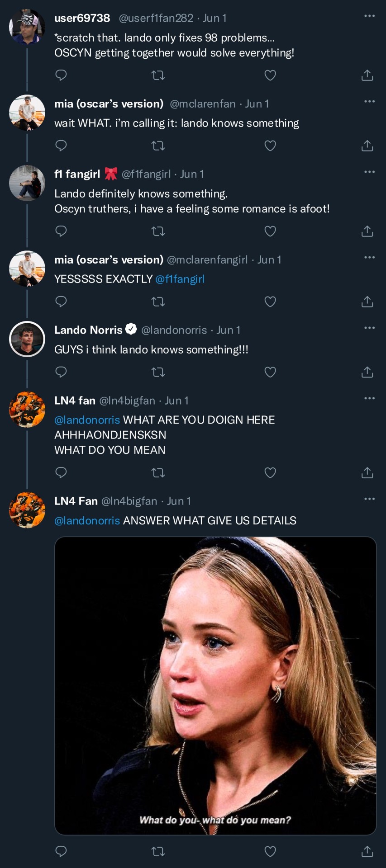Like user69738's OSCYN tweet
386x868 pixels.
point(270,75)
